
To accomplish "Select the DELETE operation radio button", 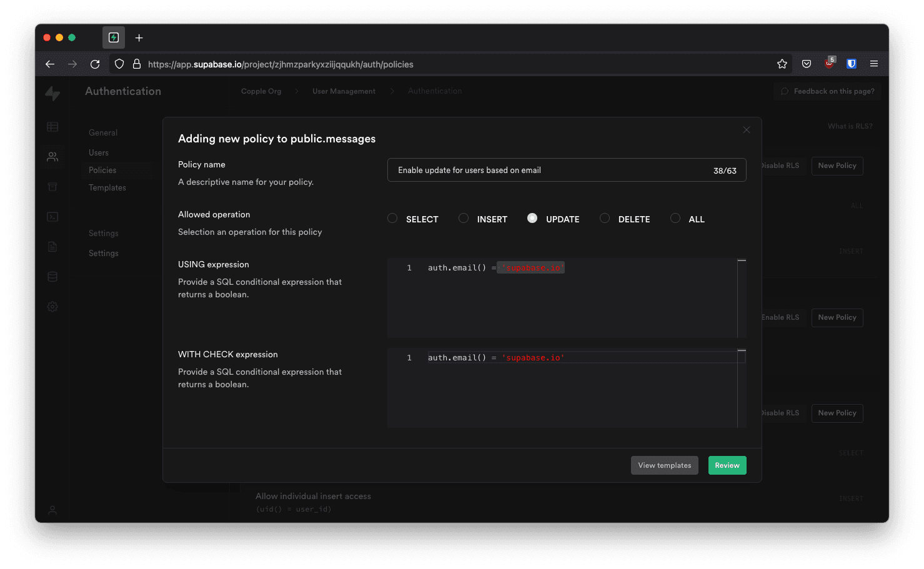I will 605,219.
